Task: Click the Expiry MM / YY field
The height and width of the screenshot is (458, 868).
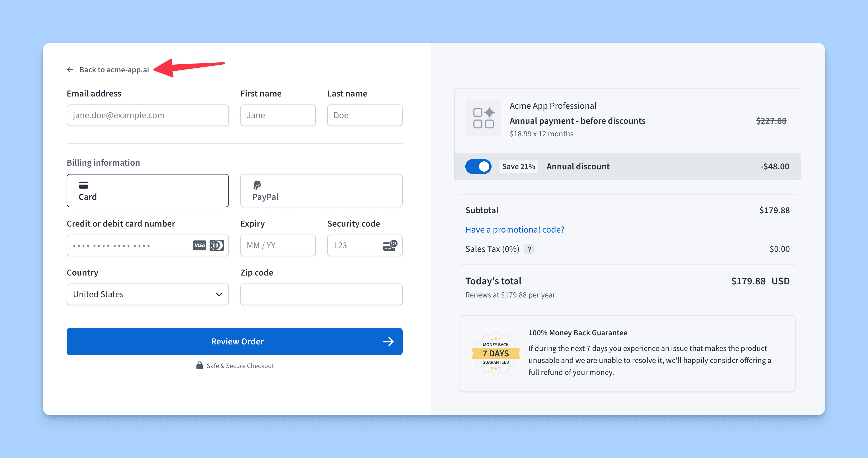Action: (278, 245)
